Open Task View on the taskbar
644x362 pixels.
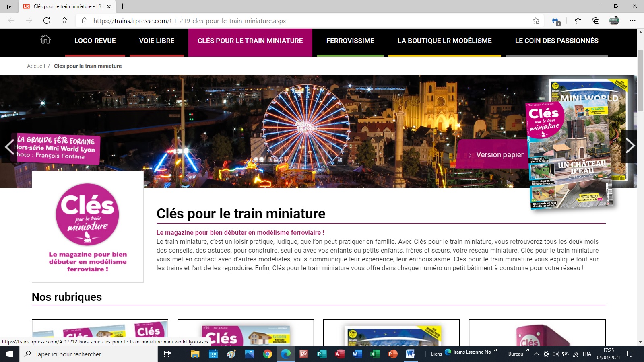point(167,354)
